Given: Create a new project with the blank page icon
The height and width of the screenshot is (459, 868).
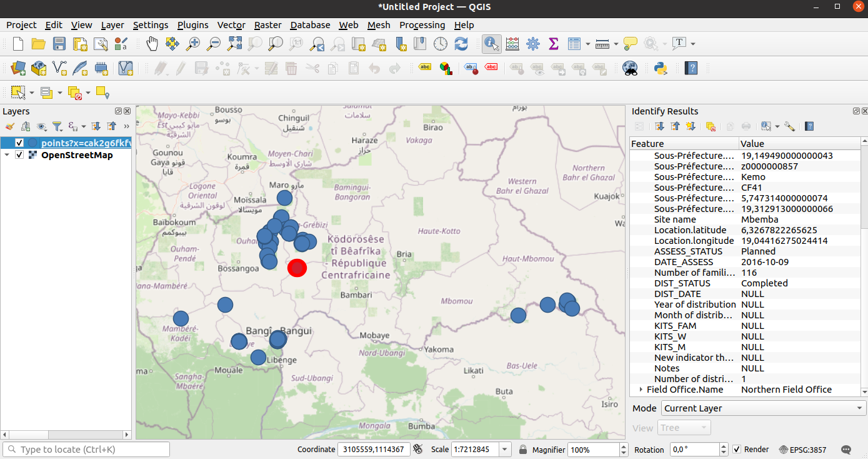Looking at the screenshot, I should coord(18,44).
